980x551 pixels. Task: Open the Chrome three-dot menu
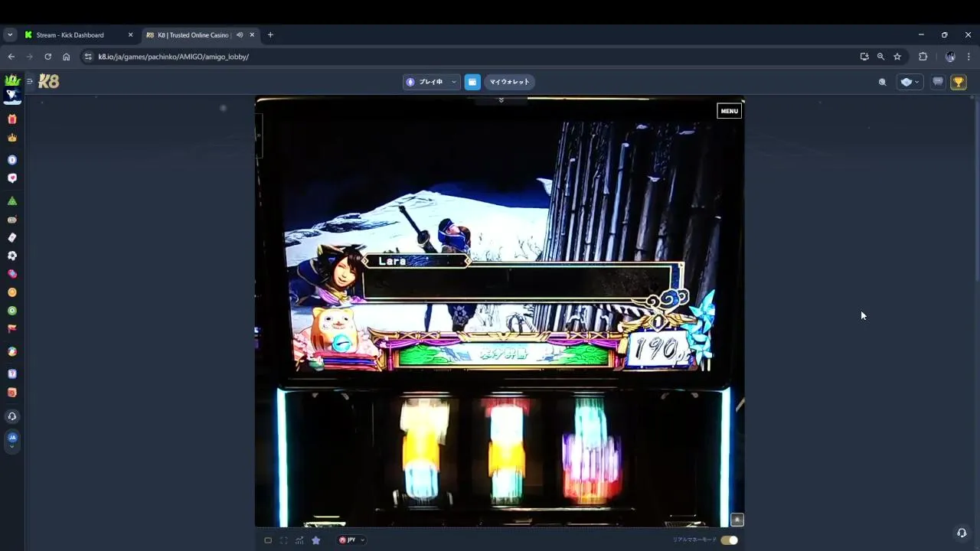[x=969, y=57]
